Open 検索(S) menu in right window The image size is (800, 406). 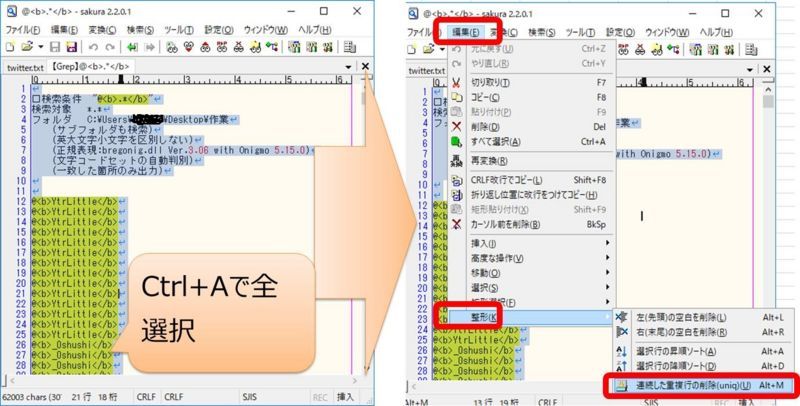pos(541,32)
